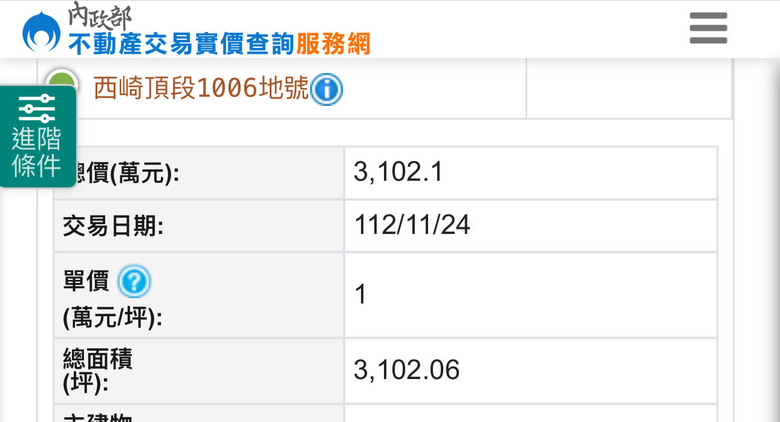
Task: Click the blue info icon beside 西崎頂段1006地號
Action: [x=326, y=90]
